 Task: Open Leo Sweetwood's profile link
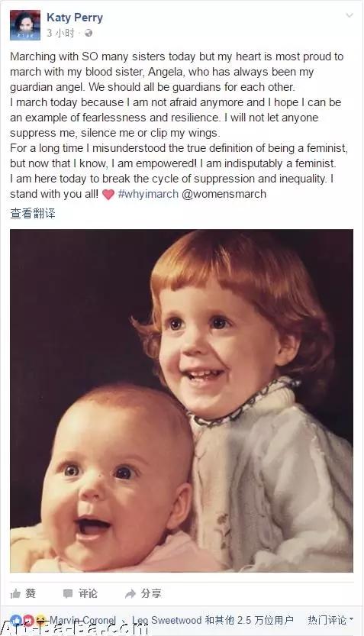pyautogui.click(x=167, y=620)
